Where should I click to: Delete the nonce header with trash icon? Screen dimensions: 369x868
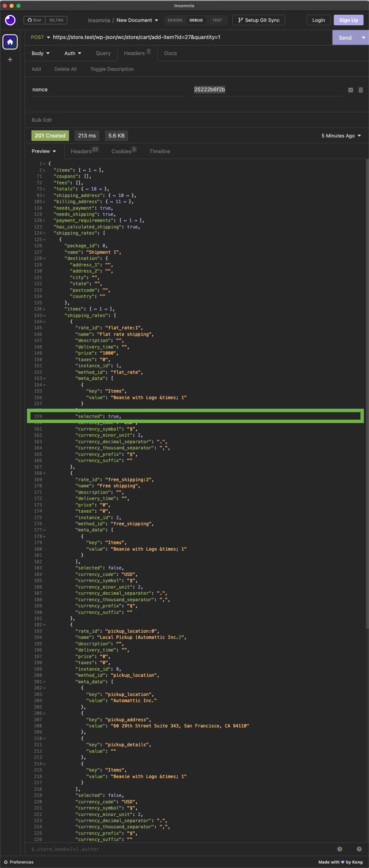coord(360,90)
